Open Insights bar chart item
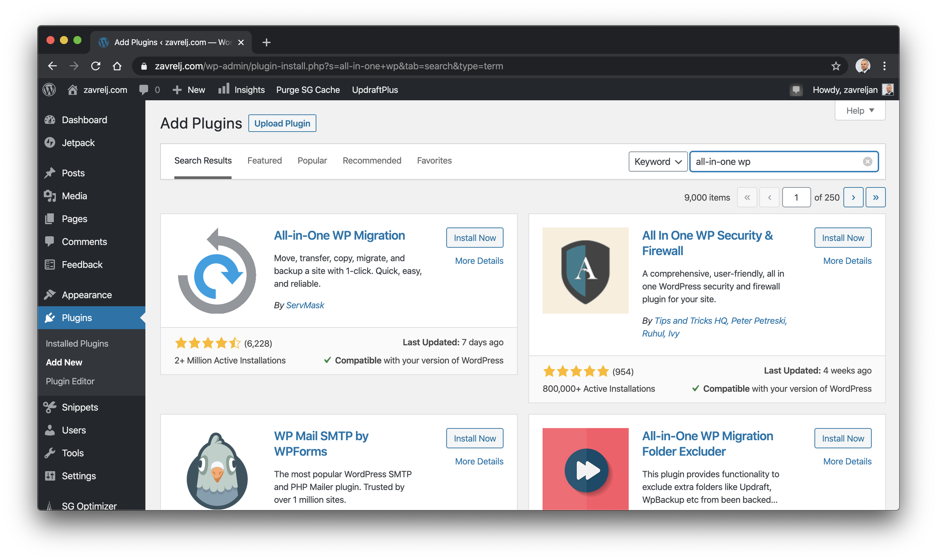This screenshot has height=560, width=937. point(241,90)
